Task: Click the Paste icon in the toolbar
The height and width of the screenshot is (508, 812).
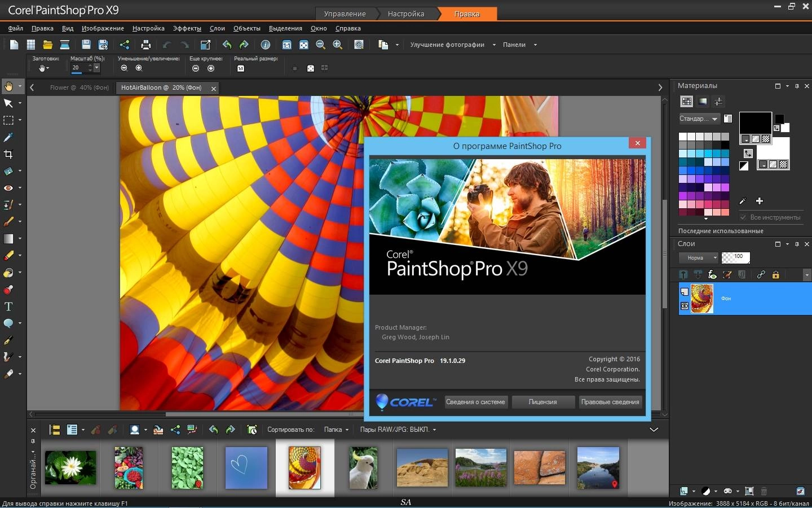Action: [x=383, y=45]
